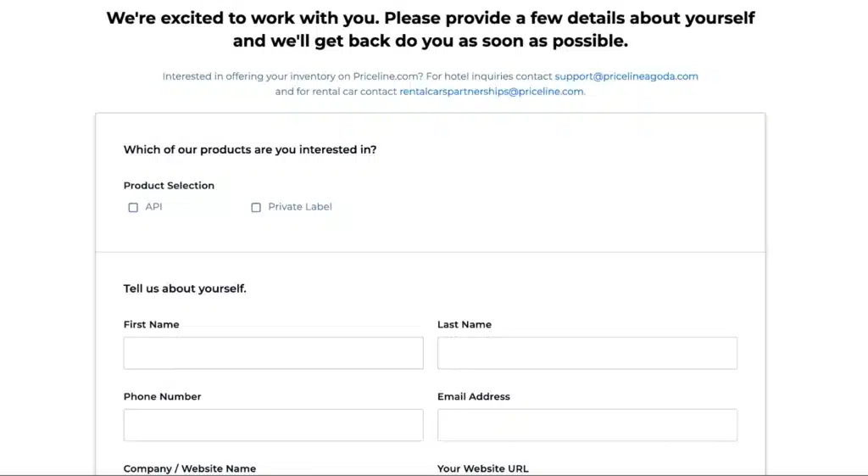
Task: Click the Company / Website Name label
Action: (190, 469)
